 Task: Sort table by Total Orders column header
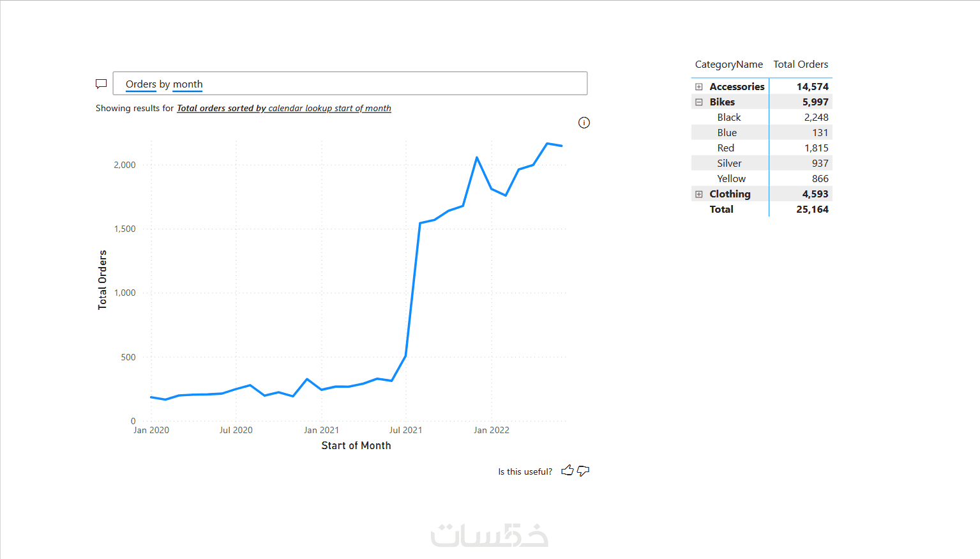(801, 65)
